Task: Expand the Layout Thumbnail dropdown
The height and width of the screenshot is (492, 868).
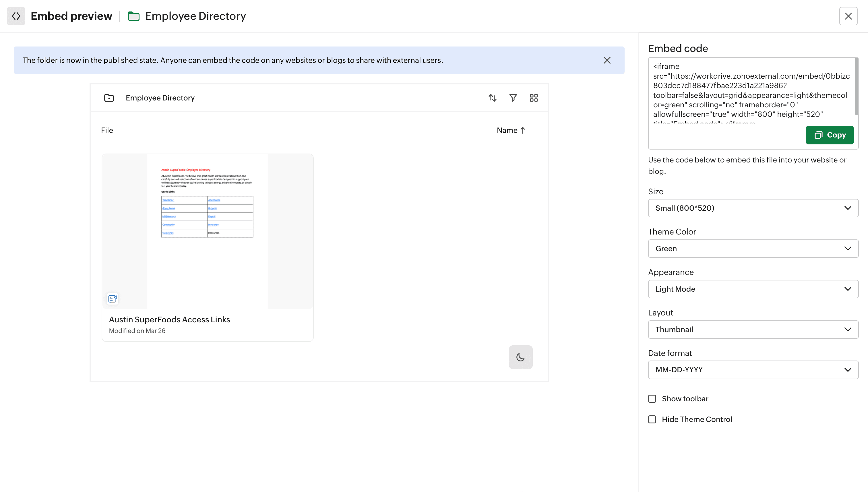Action: point(753,330)
